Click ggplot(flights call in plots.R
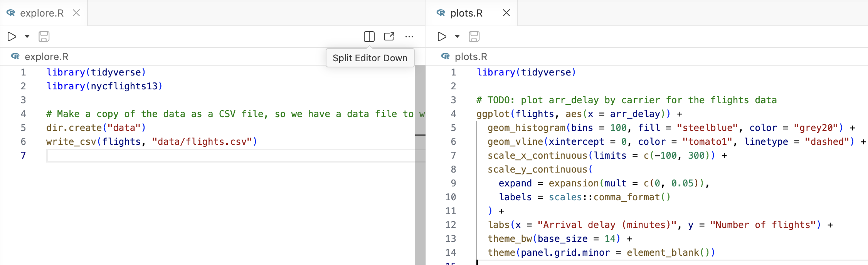 [515, 114]
